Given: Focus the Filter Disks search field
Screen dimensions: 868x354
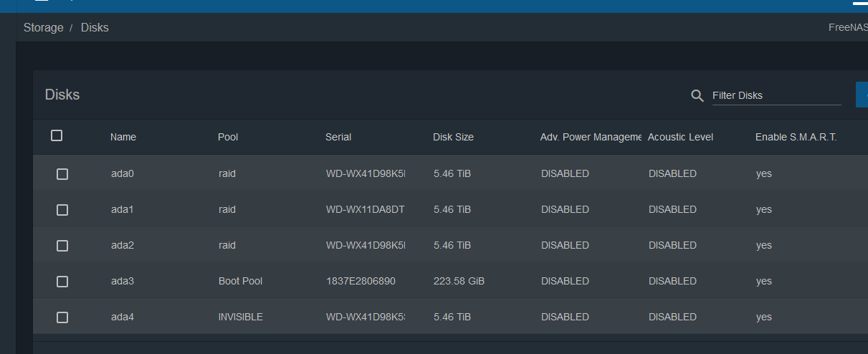Looking at the screenshot, I should click(x=776, y=95).
